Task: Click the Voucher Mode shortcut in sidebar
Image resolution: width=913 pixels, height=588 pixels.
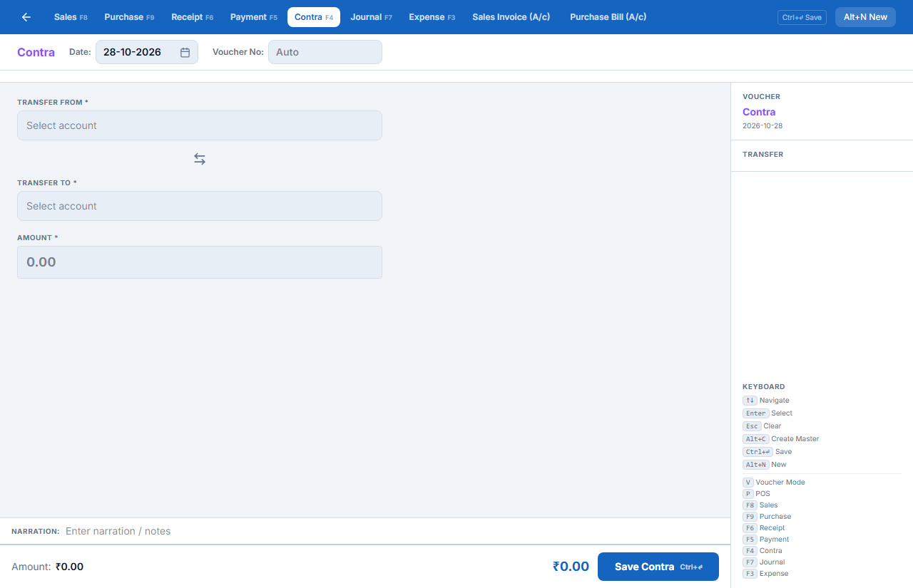Action: [x=774, y=483]
